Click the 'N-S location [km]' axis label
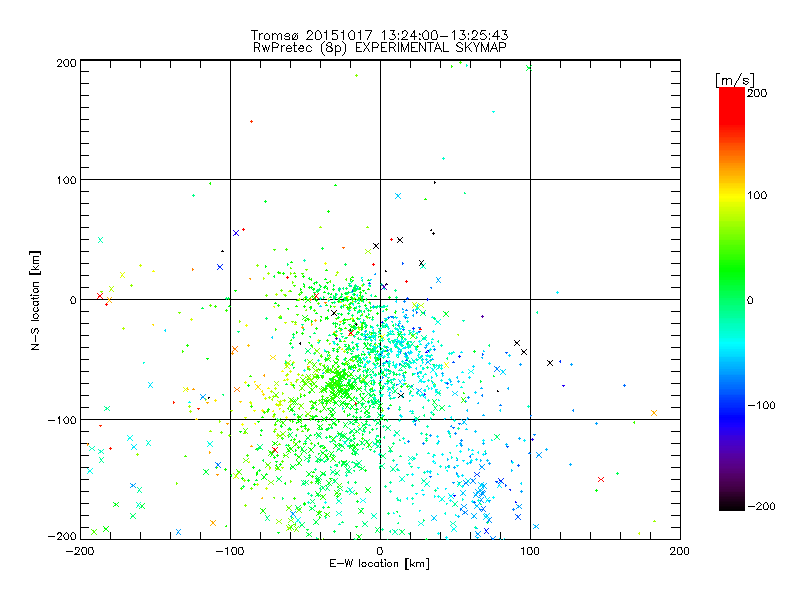The image size is (800, 600). (x=35, y=300)
